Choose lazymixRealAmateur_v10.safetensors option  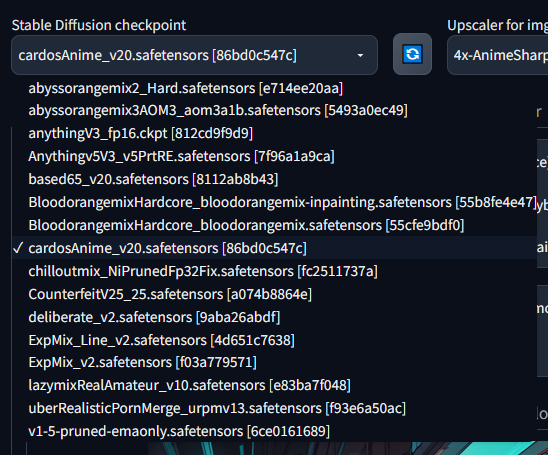(274, 385)
